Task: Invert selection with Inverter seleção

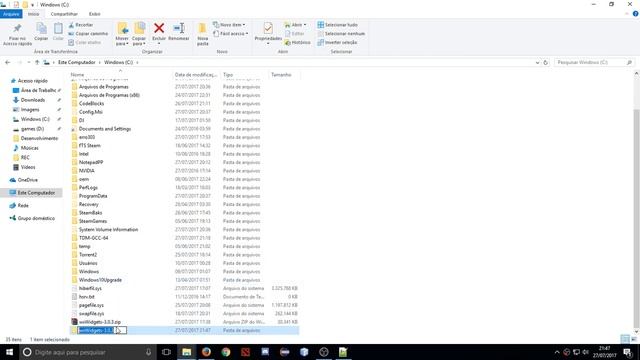Action: 337,42
